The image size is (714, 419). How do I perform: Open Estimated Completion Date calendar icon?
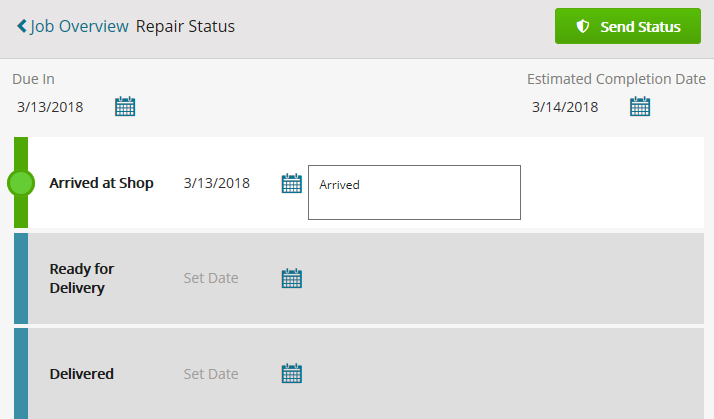640,107
